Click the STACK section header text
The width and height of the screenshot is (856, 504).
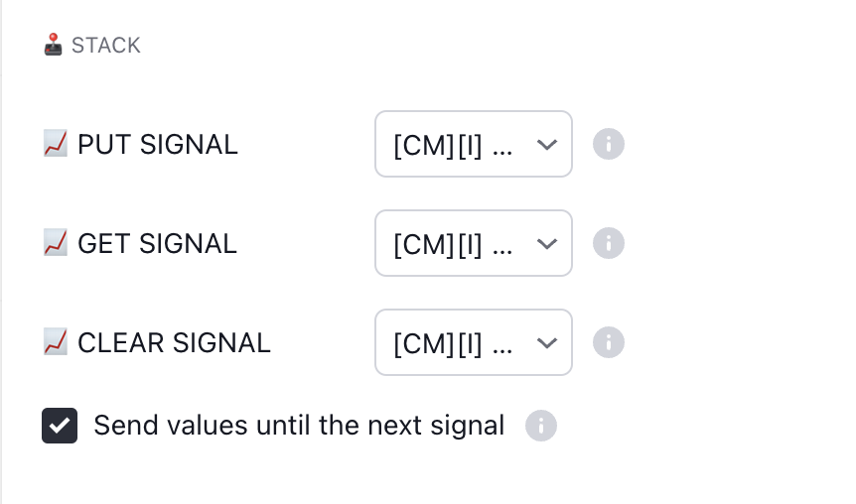(106, 46)
